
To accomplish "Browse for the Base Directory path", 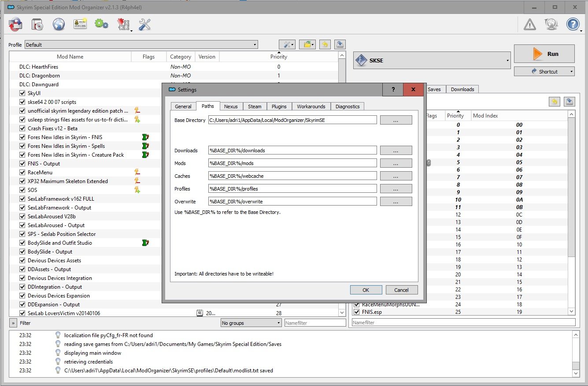I will pos(396,120).
